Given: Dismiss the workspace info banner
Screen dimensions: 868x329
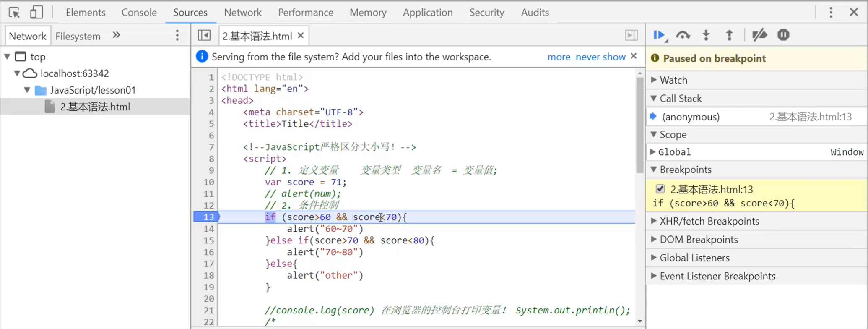Looking at the screenshot, I should tap(634, 56).
